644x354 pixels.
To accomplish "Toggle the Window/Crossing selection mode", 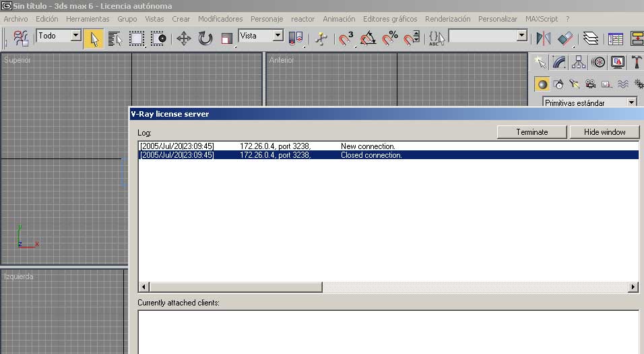I will coord(158,39).
